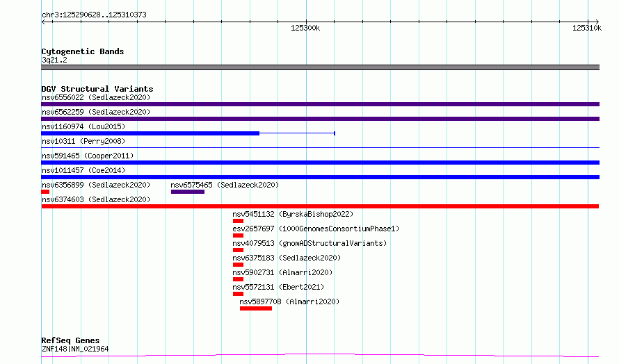This screenshot has width=619, height=364.
Task: Click the nsv6556022 (Sedlazeck2020) variant label
Action: 96,97
